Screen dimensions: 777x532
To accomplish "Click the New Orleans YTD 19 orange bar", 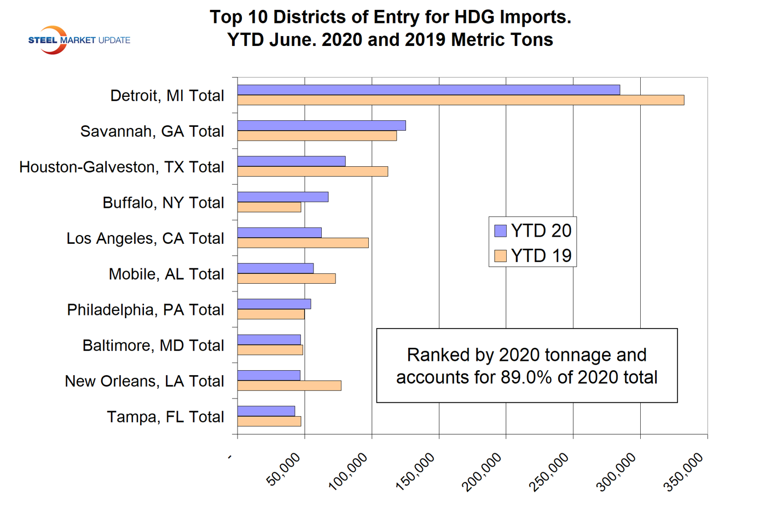I will 289,385.
